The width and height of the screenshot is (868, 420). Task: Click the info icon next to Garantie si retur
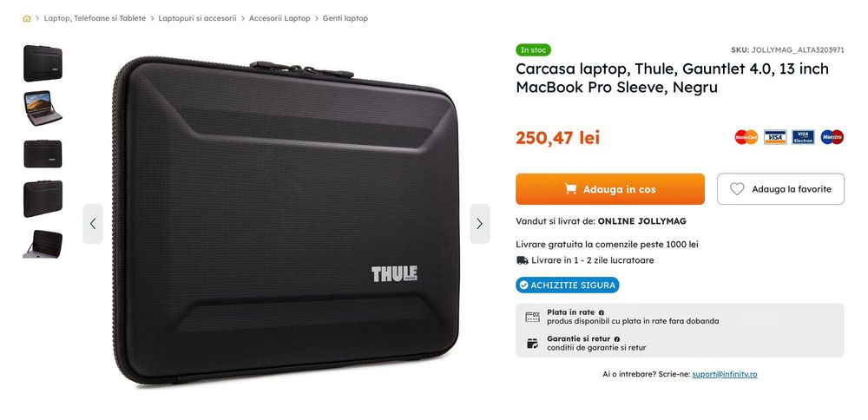coord(616,338)
